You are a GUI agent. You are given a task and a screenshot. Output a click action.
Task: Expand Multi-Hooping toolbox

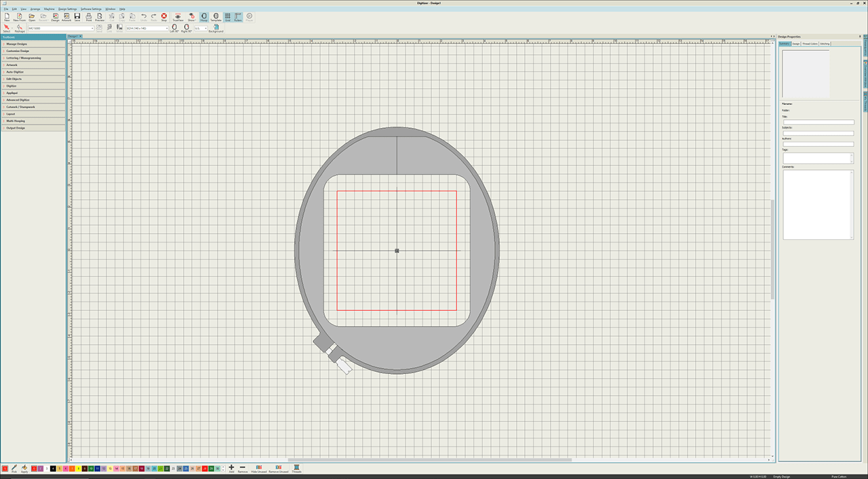(x=33, y=121)
